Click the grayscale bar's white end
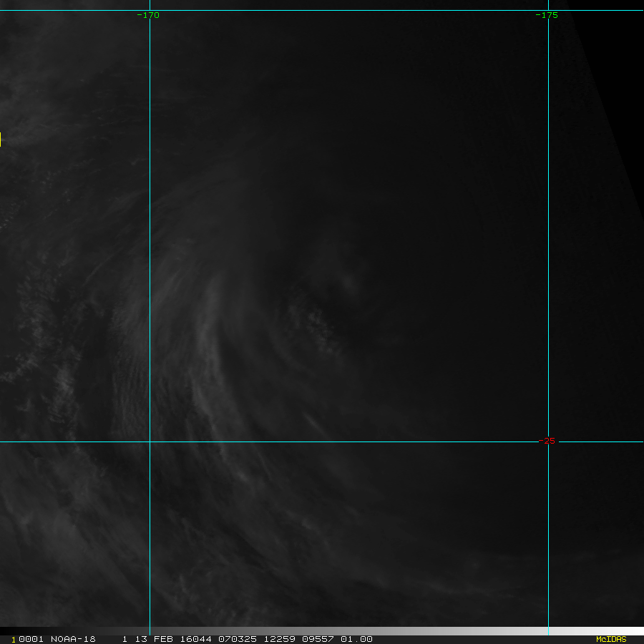644x644 pixels. [630, 631]
